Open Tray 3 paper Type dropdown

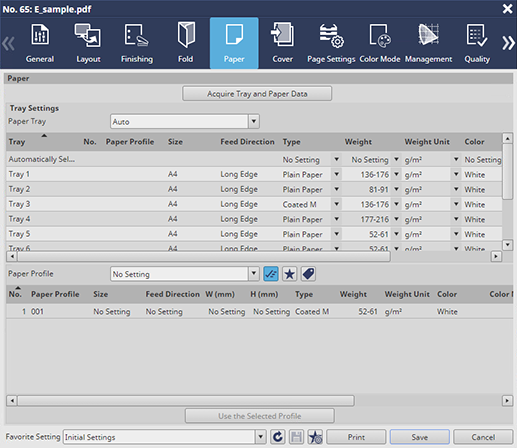336,204
